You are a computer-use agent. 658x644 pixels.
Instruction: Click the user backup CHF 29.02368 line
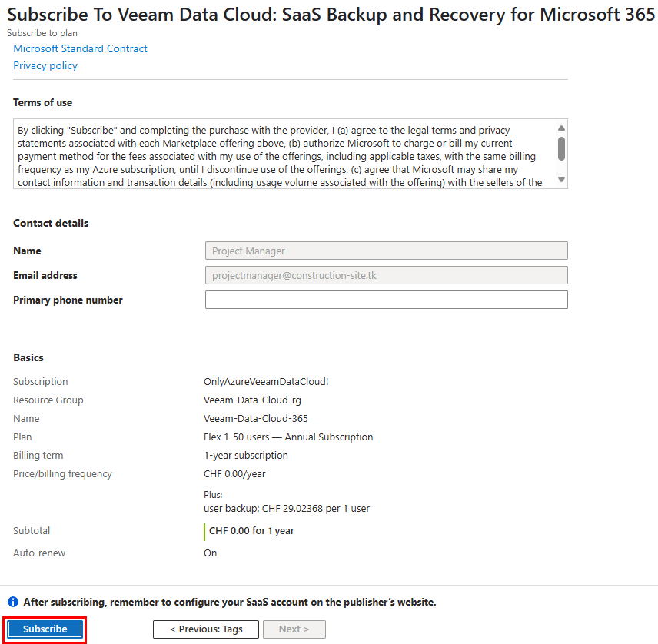pyautogui.click(x=287, y=509)
